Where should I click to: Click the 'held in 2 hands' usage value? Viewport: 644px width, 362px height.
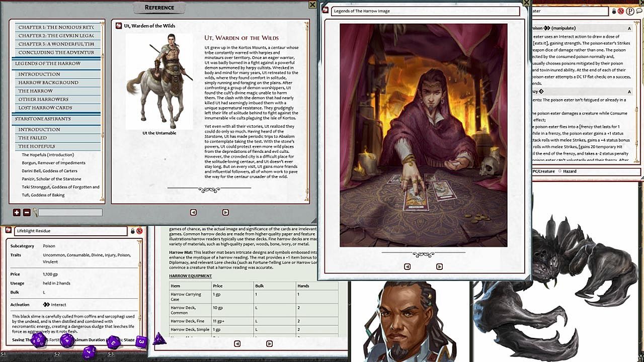click(x=56, y=283)
